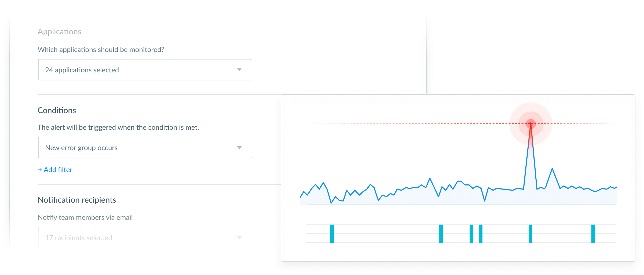Select the first teal event bar

coord(332,234)
